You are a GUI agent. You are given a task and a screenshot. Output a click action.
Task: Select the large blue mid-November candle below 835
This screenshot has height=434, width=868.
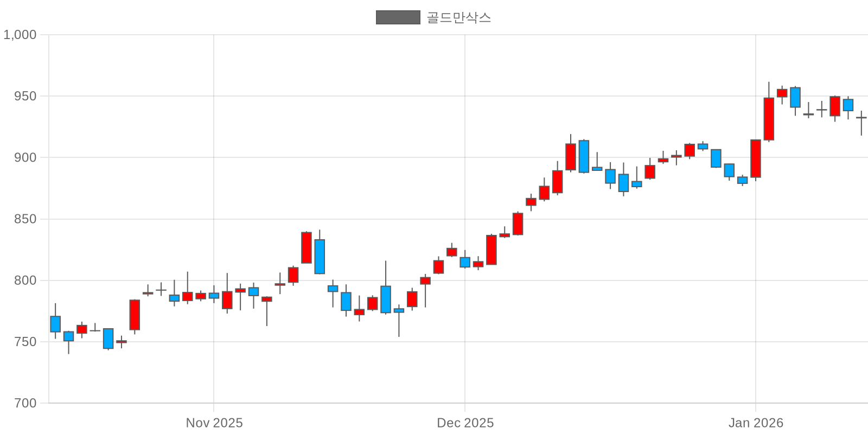320,257
